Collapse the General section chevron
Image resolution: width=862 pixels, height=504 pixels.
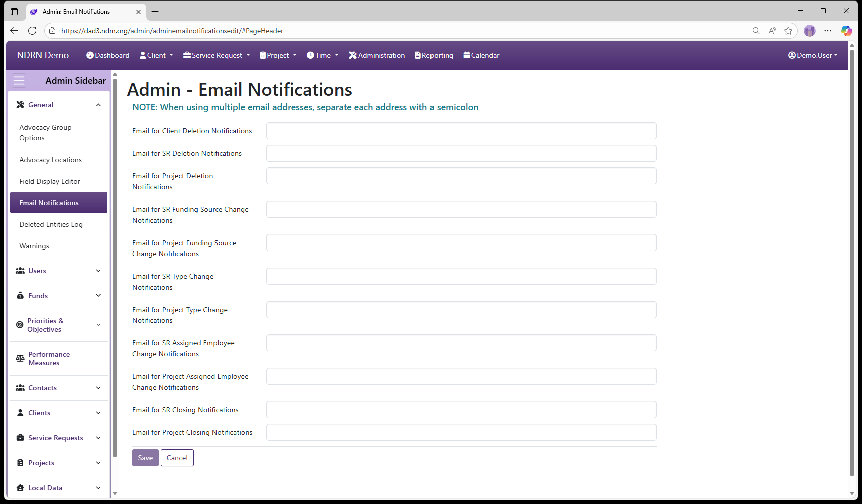(98, 105)
